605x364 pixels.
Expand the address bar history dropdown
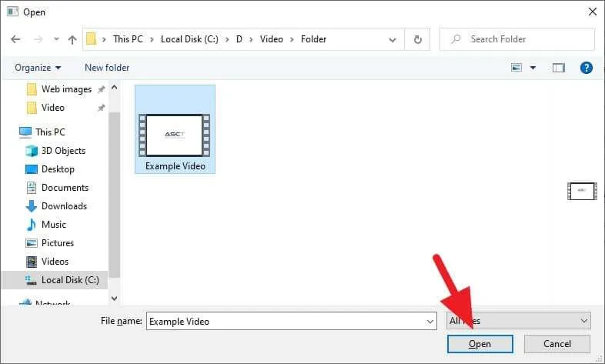[x=393, y=40]
